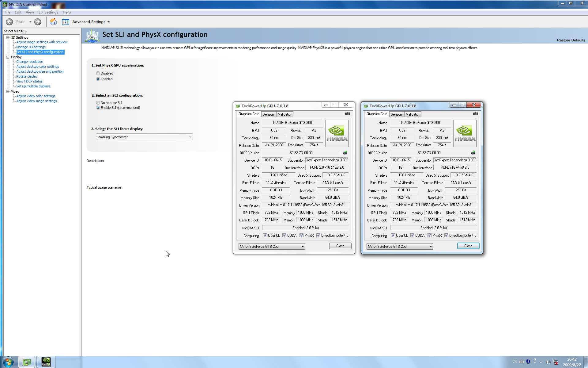Open the 3D Settings menu
The width and height of the screenshot is (588, 368).
pyautogui.click(x=48, y=12)
